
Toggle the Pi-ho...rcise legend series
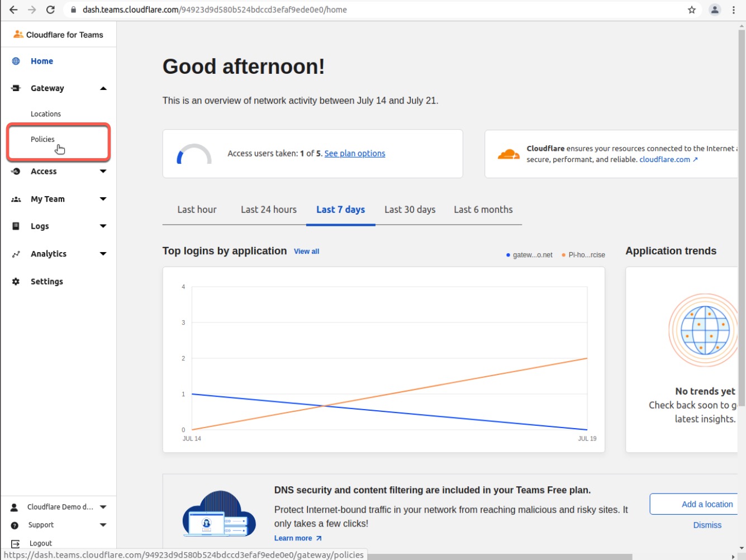(583, 255)
